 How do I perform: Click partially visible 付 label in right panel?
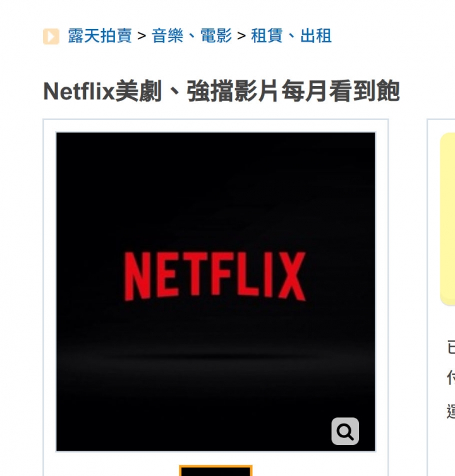click(451, 378)
